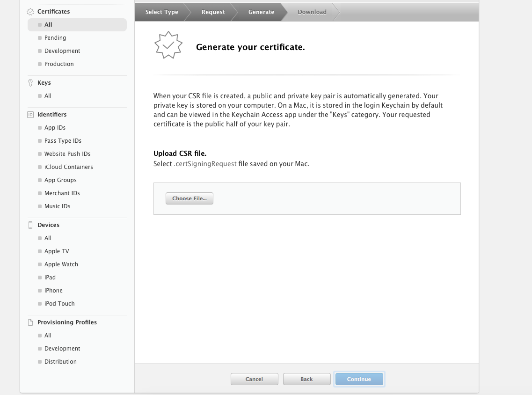Click the Devices section heading

[48, 225]
